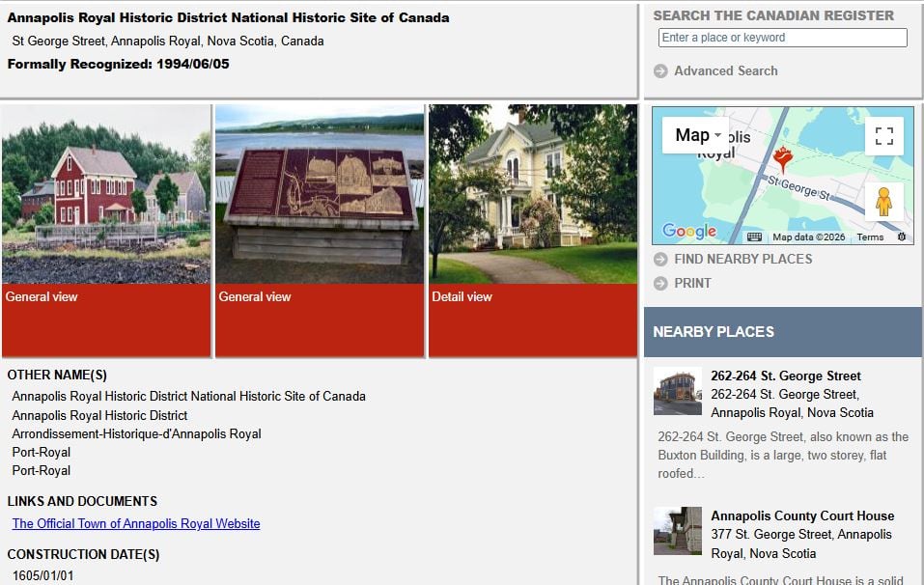Click inside the place or keyword search box

pyautogui.click(x=782, y=38)
